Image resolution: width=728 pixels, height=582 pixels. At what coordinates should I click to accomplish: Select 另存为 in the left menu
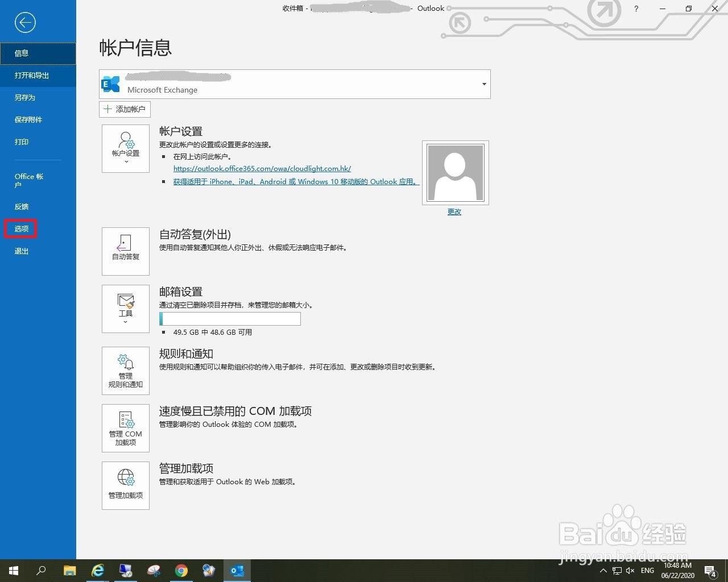[38, 98]
